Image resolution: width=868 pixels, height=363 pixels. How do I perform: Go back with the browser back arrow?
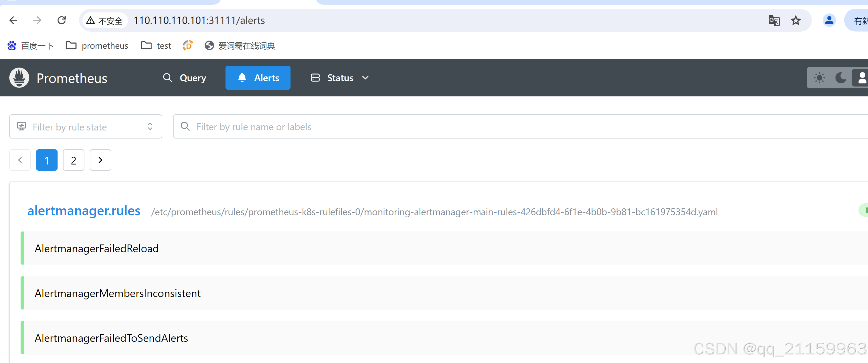13,21
